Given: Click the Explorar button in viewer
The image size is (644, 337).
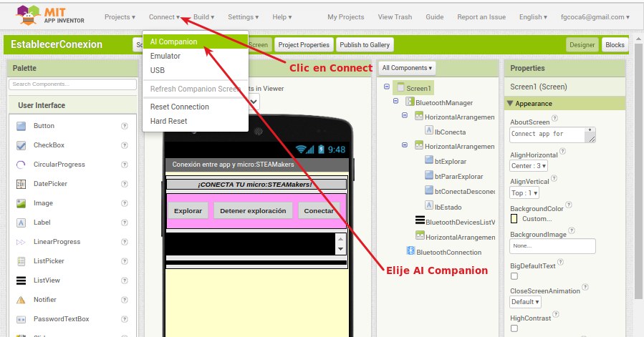Looking at the screenshot, I should 188,210.
